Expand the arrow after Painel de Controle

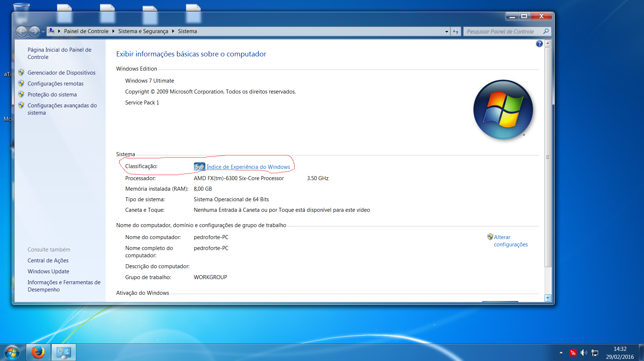[x=113, y=31]
